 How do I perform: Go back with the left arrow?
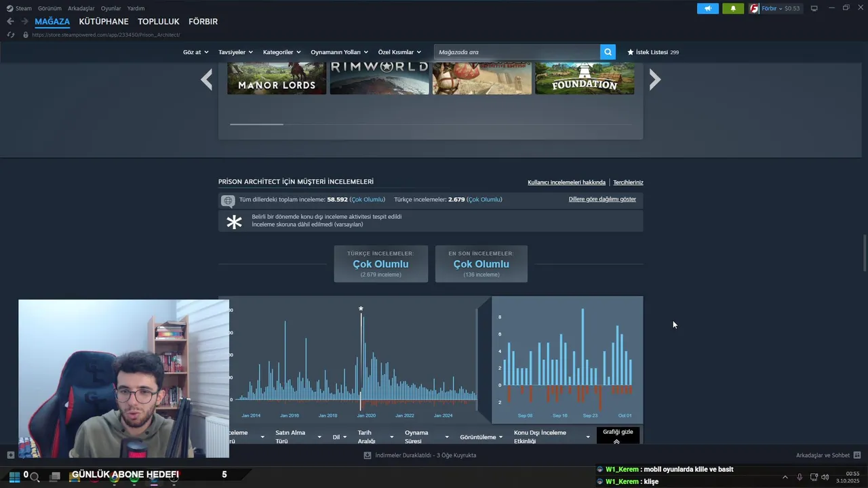tap(10, 22)
